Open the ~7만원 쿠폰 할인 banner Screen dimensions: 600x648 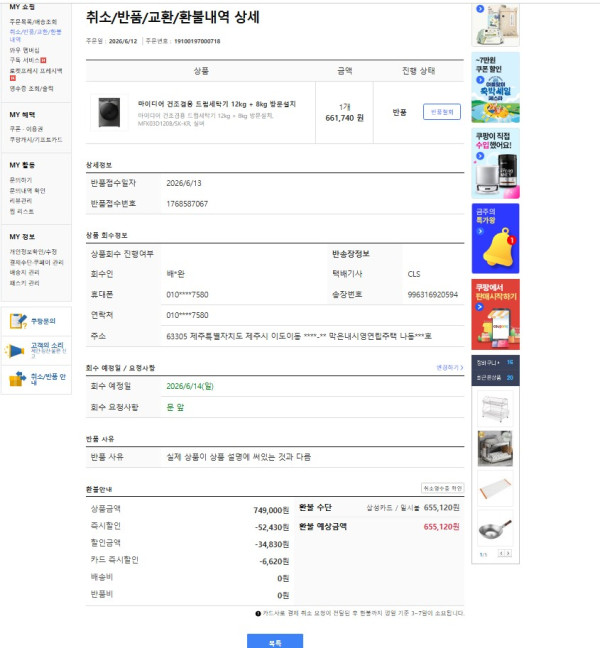(495, 87)
